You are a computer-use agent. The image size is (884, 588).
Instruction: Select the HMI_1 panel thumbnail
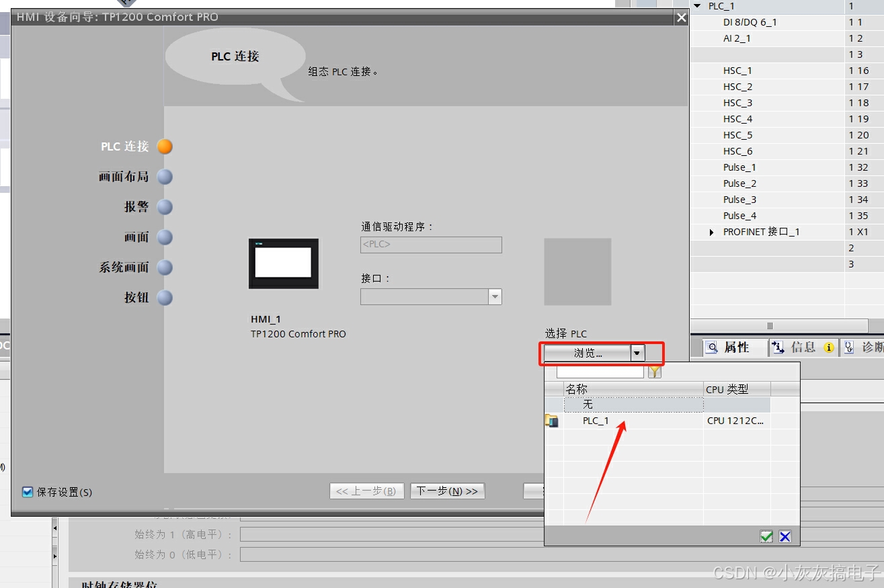pos(284,263)
